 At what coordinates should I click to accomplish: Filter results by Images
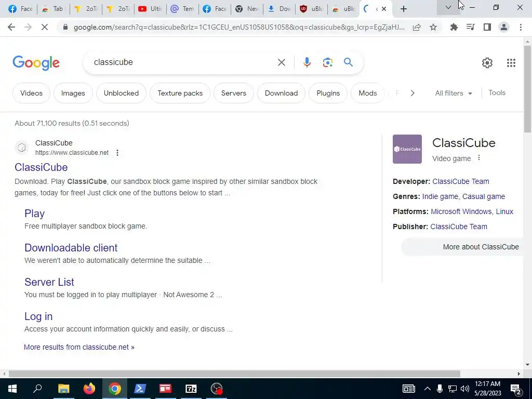73,93
